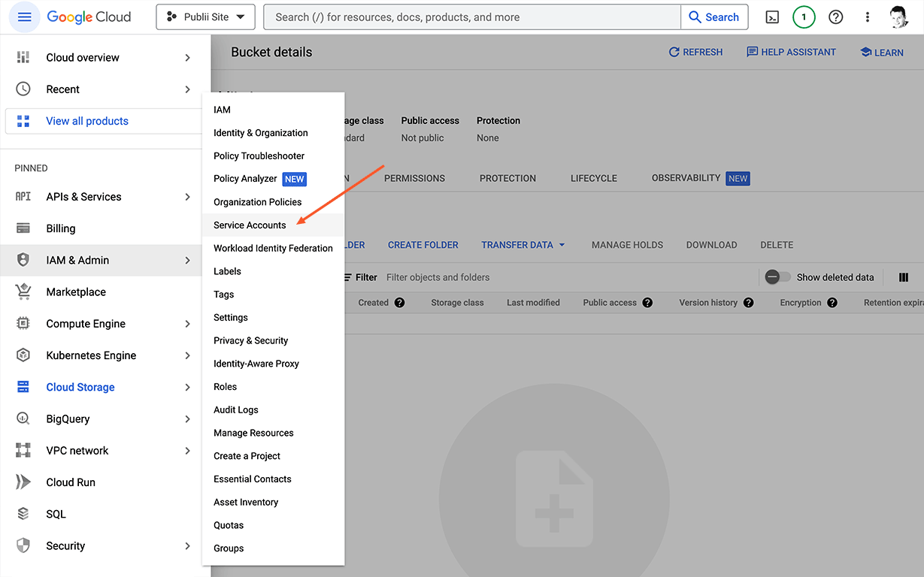
Task: Click the top search resources field
Action: pyautogui.click(x=472, y=17)
